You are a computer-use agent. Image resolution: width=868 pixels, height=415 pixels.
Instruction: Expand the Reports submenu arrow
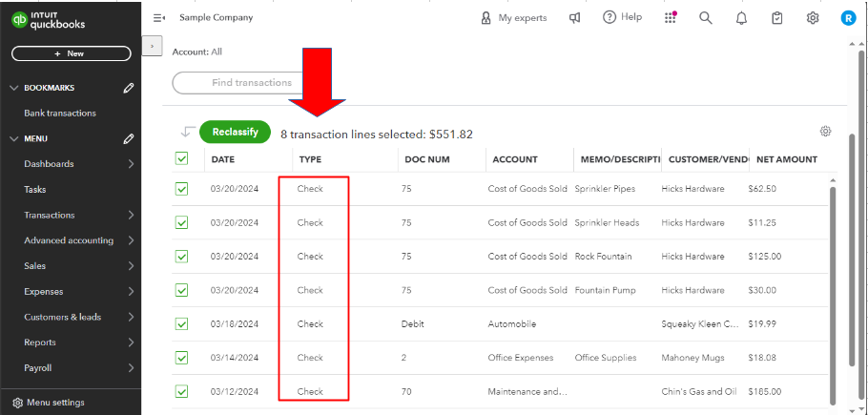pyautogui.click(x=131, y=342)
